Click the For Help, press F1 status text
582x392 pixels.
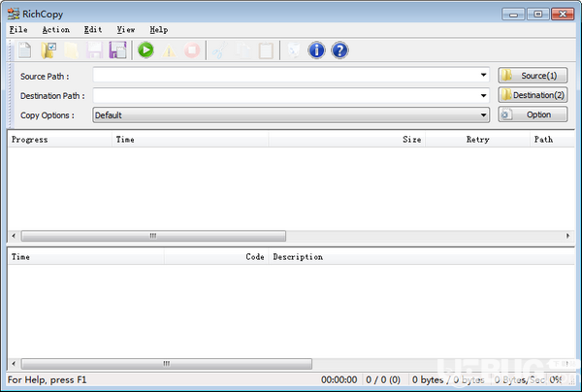click(x=48, y=379)
